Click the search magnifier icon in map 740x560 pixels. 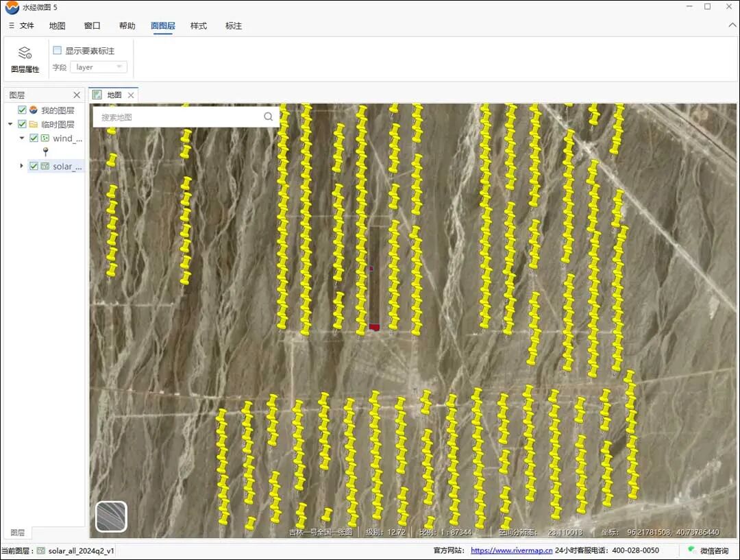point(268,117)
